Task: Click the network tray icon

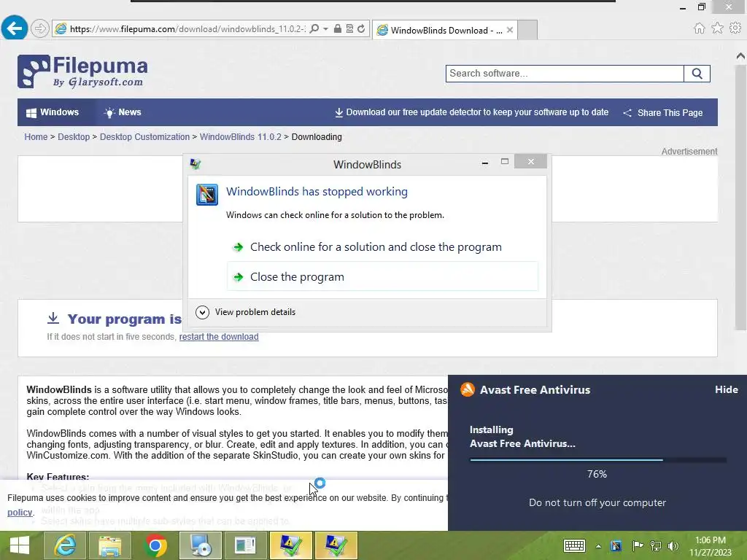Action: click(x=656, y=545)
